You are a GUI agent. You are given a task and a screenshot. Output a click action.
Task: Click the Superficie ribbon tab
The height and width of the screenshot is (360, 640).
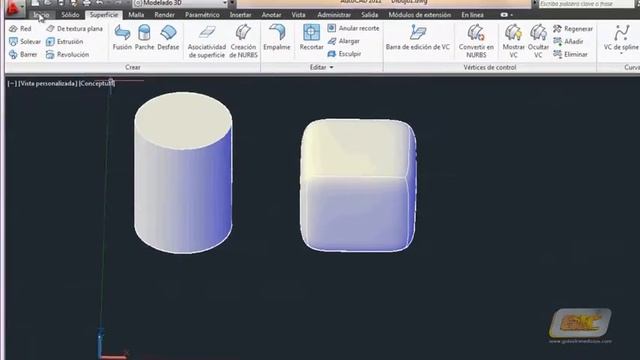click(x=104, y=15)
